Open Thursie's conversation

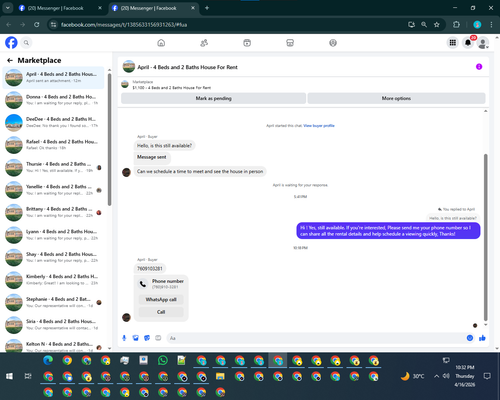(x=54, y=167)
